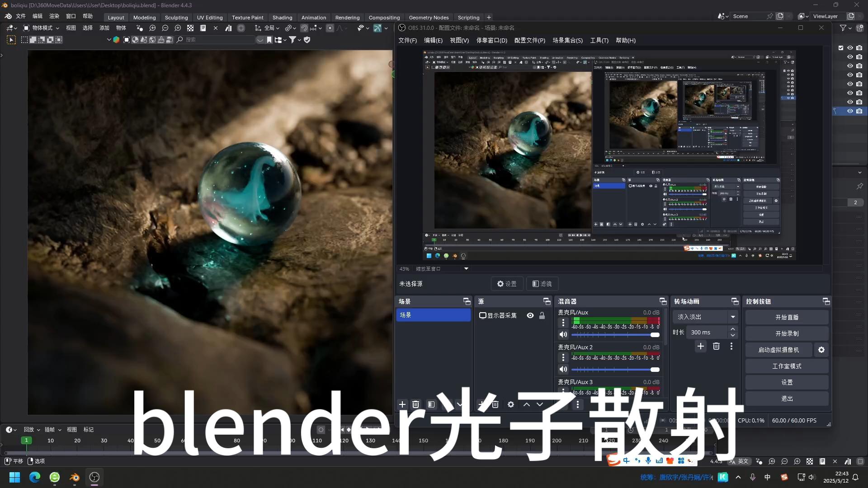This screenshot has width=868, height=488.
Task: Adjust the 麦克风/Aux 2 volume slider
Action: click(615, 370)
